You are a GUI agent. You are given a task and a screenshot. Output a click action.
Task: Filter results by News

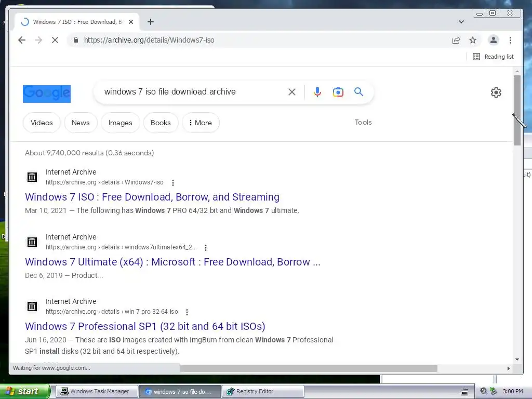81,123
